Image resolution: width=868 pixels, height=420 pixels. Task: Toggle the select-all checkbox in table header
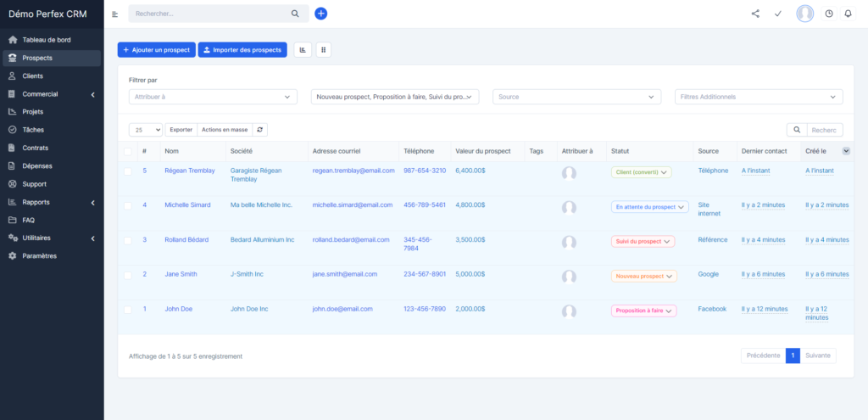pos(128,151)
